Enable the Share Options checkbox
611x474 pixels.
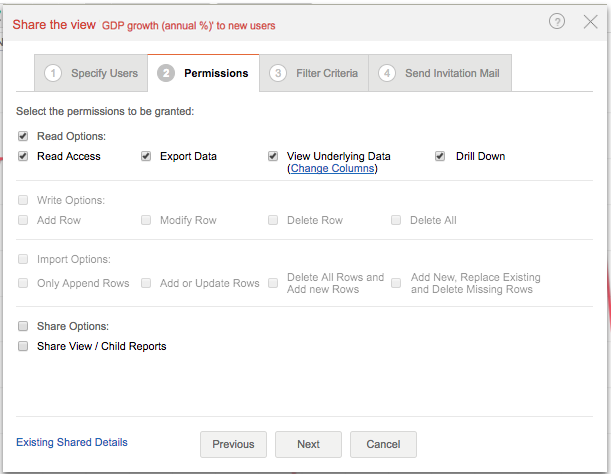[23, 326]
